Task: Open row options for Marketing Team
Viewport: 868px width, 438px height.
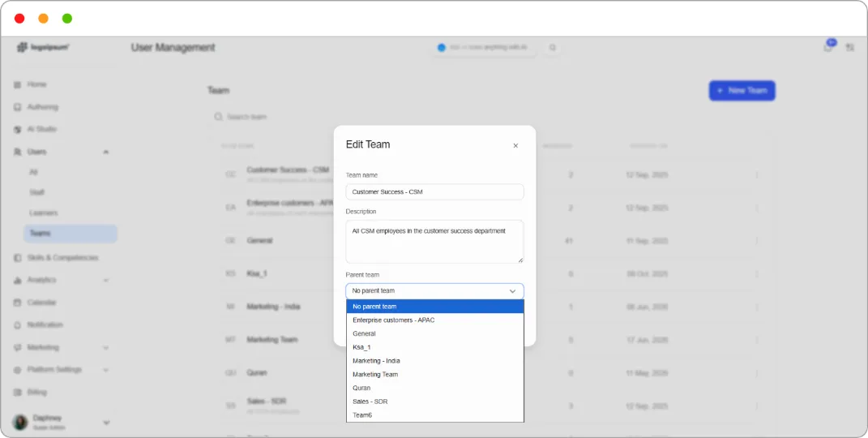Action: (757, 340)
